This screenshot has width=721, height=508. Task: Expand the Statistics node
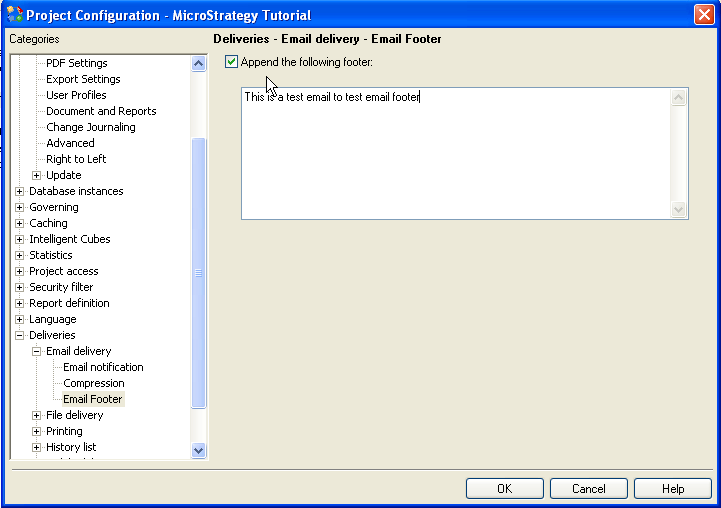19,255
